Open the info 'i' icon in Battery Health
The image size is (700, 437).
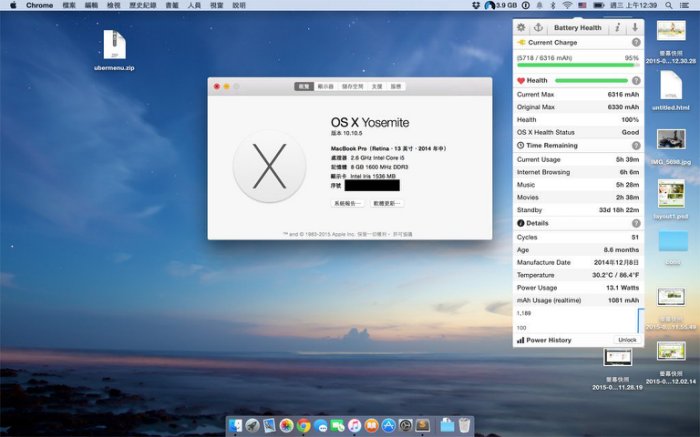coord(617,27)
